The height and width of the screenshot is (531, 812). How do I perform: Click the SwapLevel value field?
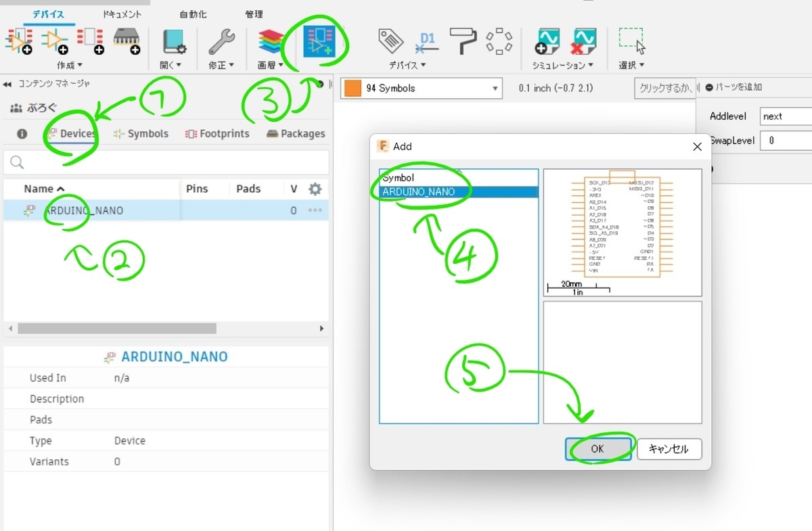click(786, 141)
